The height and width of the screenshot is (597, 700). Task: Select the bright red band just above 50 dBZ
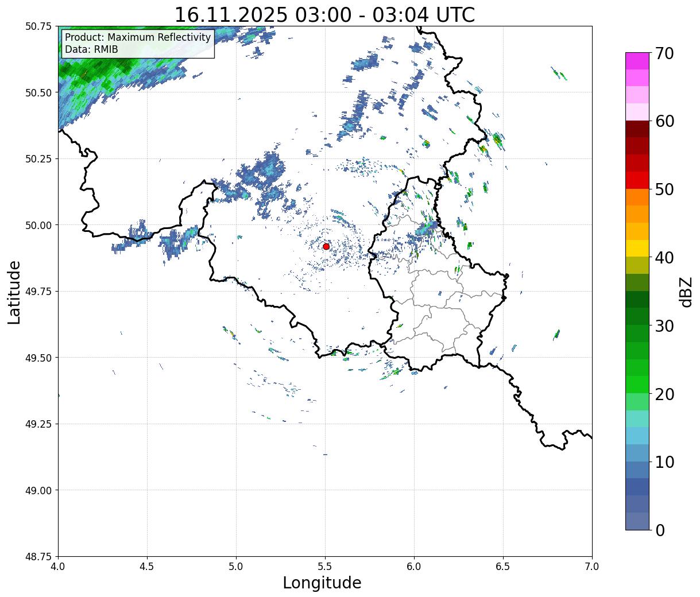tap(637, 180)
